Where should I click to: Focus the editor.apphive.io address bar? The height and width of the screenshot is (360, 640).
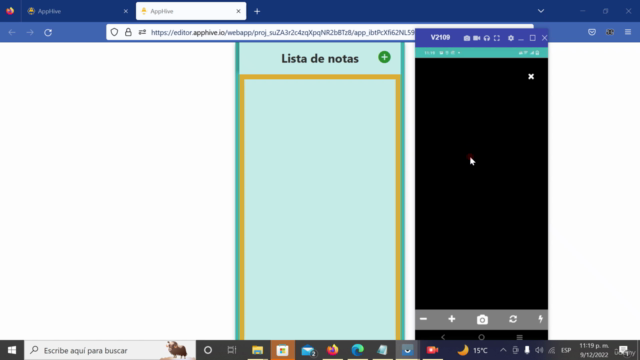pyautogui.click(x=282, y=32)
